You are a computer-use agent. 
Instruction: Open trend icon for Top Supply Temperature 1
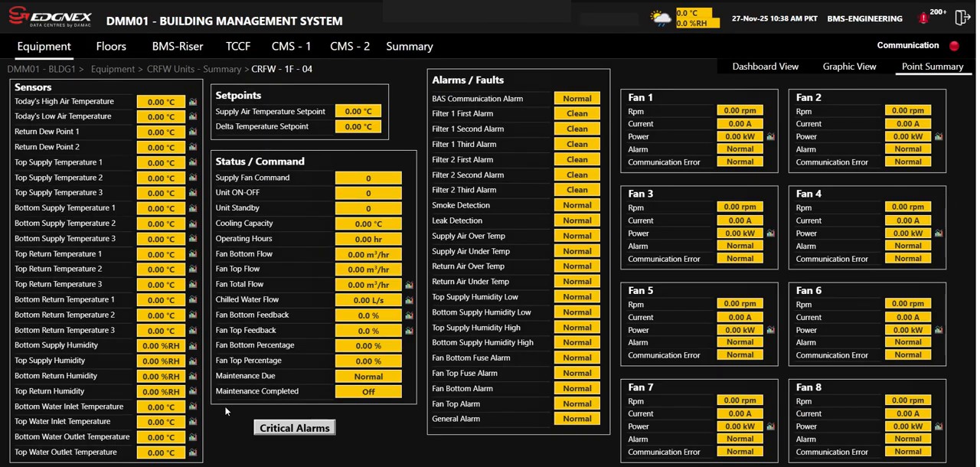(x=193, y=163)
